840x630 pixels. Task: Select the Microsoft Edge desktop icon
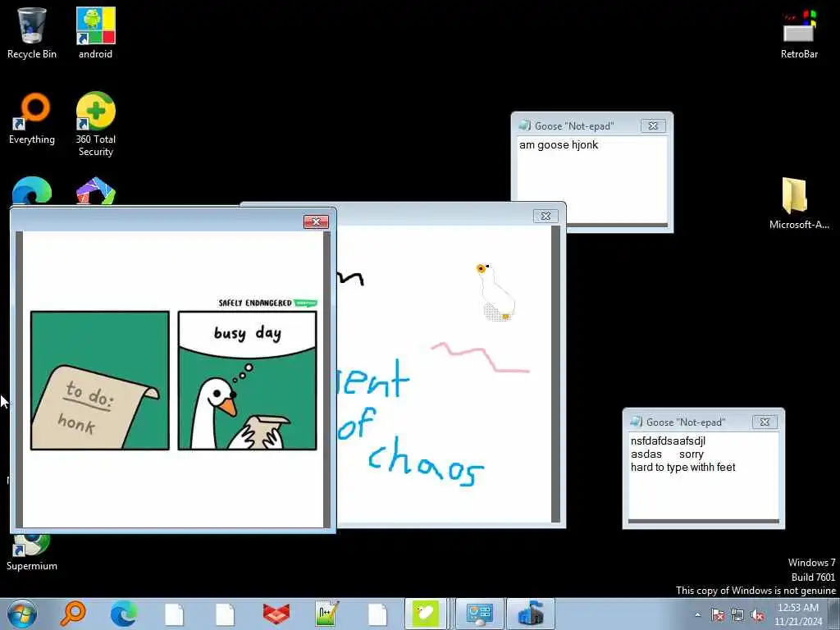(32, 190)
